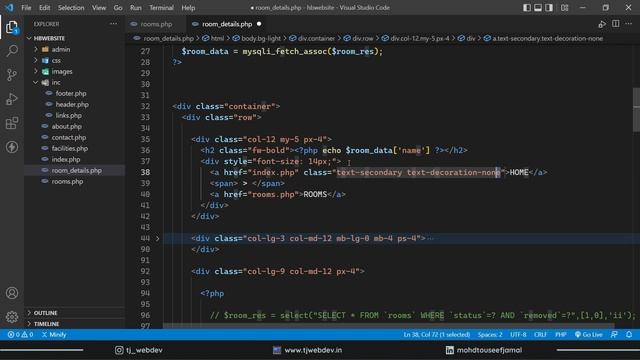Toggle Secondary Side Bar layout icon

tap(549, 8)
